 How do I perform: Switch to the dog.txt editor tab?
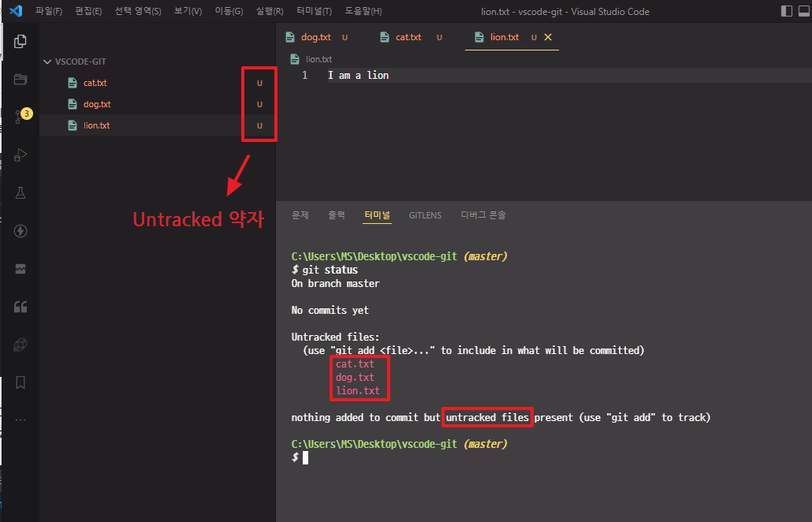(x=317, y=37)
